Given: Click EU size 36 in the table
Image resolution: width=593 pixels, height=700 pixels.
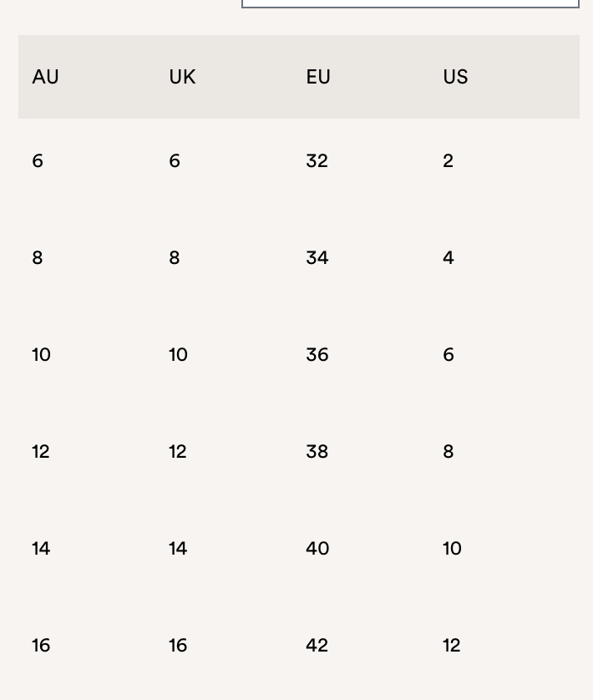Looking at the screenshot, I should pyautogui.click(x=317, y=355).
